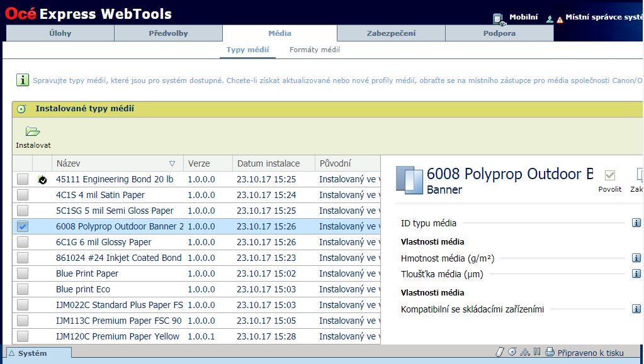
Task: Click the Instalovat folder icon
Action: (33, 131)
